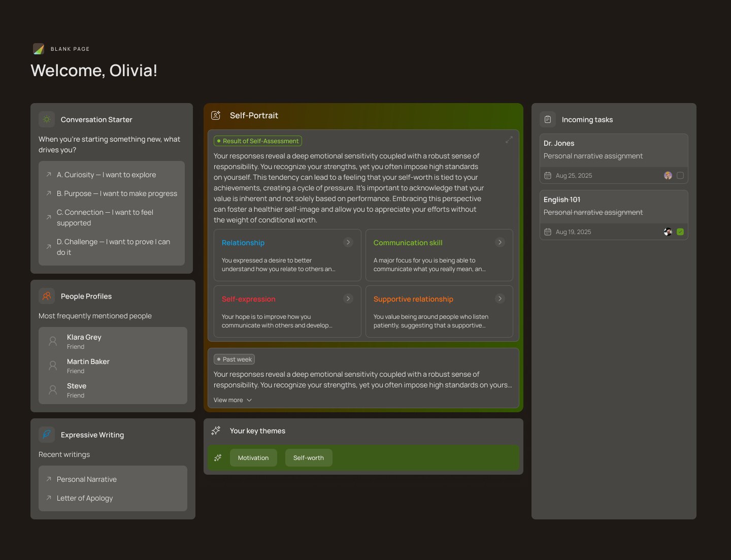Click the English 101 task title
Viewport: 731px width, 560px height.
click(x=562, y=200)
